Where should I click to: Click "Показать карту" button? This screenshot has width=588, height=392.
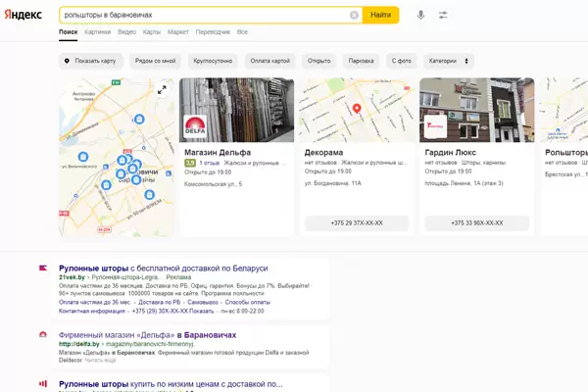coord(89,61)
